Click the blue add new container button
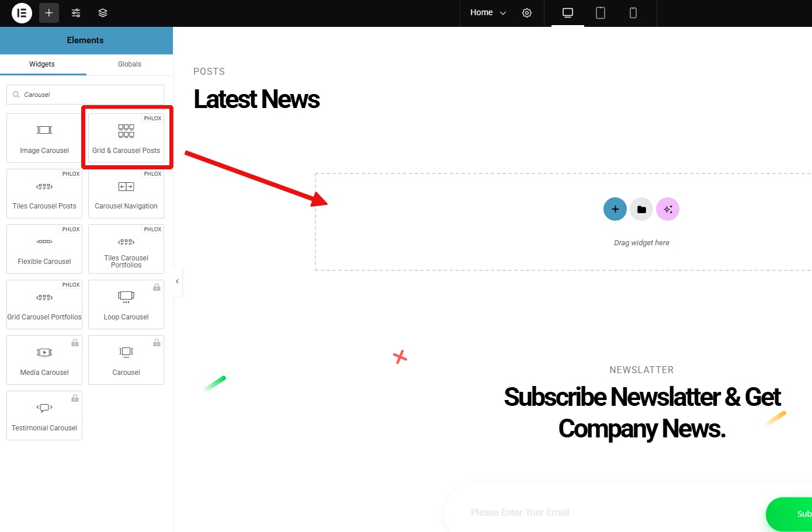 pos(615,209)
